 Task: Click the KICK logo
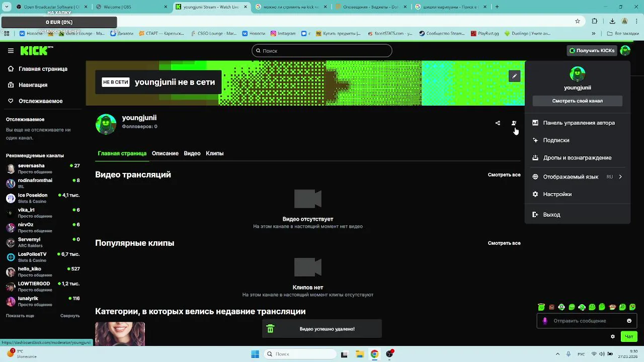point(36,50)
